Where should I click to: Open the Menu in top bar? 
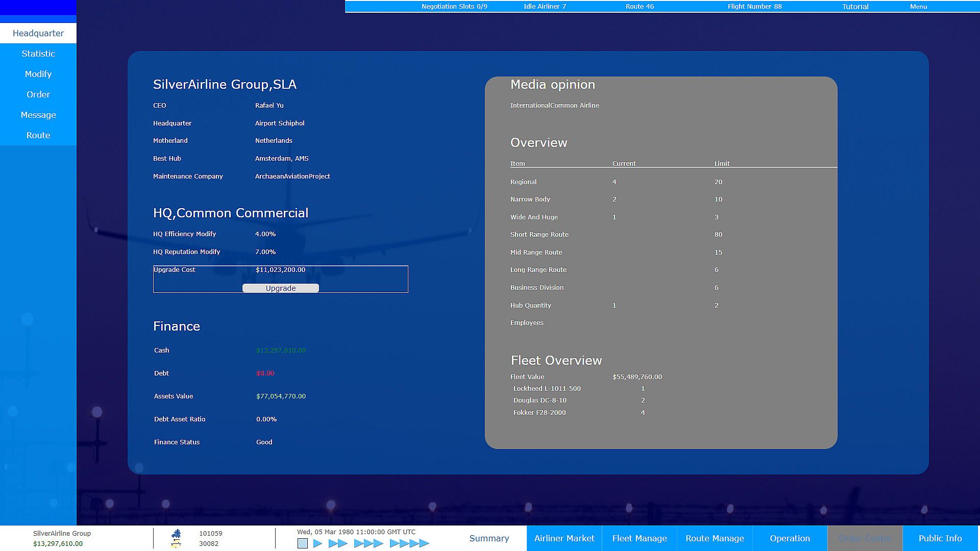[918, 7]
